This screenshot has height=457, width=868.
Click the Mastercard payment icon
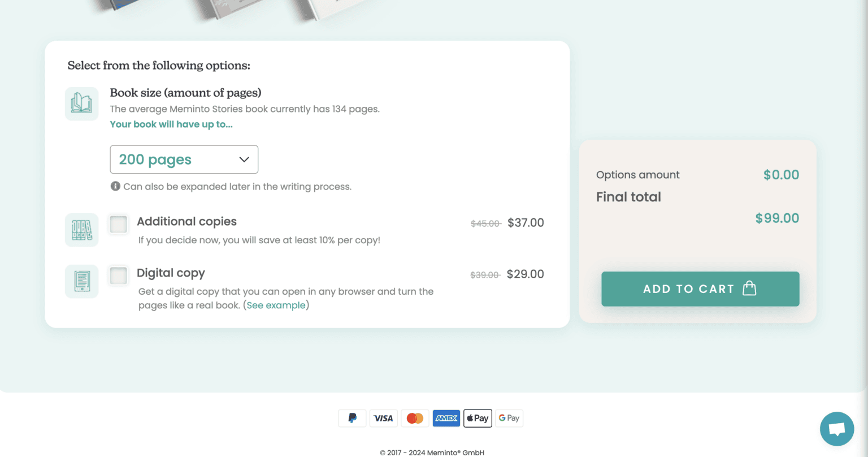415,419
